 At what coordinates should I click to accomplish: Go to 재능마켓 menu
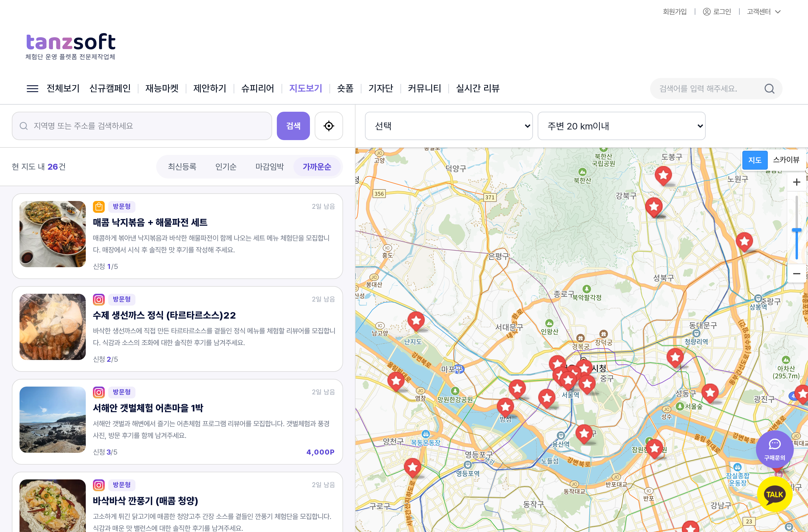(162, 89)
